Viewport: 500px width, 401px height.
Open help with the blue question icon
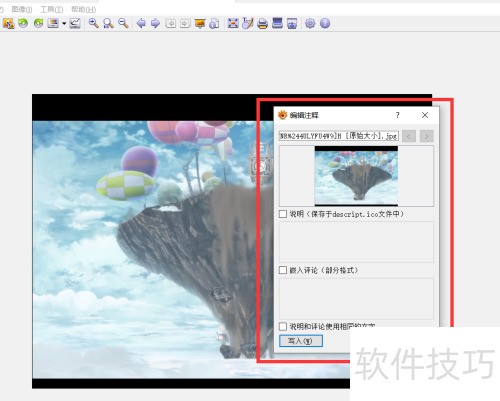pos(325,23)
